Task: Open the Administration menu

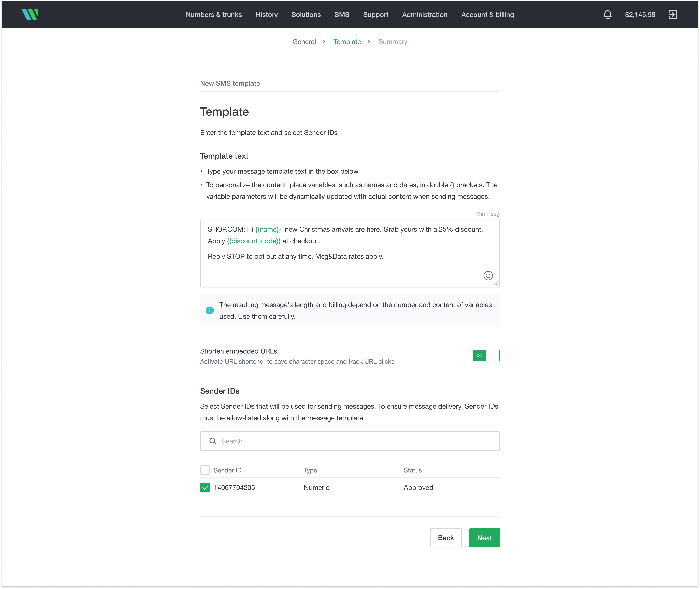Action: (425, 14)
